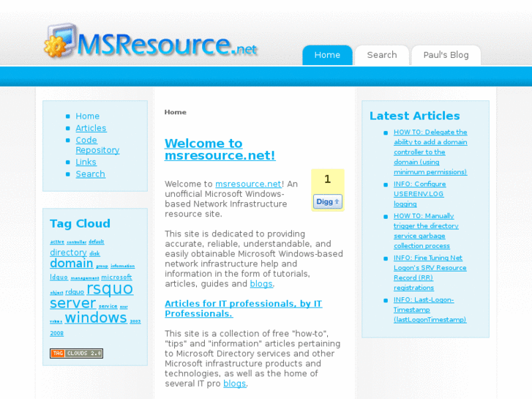This screenshot has height=399, width=532.
Task: Select the 'default' tag
Action: (97, 242)
